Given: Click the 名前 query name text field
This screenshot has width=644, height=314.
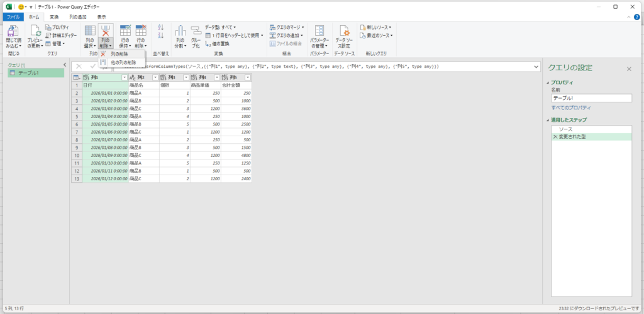Looking at the screenshot, I should coord(591,98).
